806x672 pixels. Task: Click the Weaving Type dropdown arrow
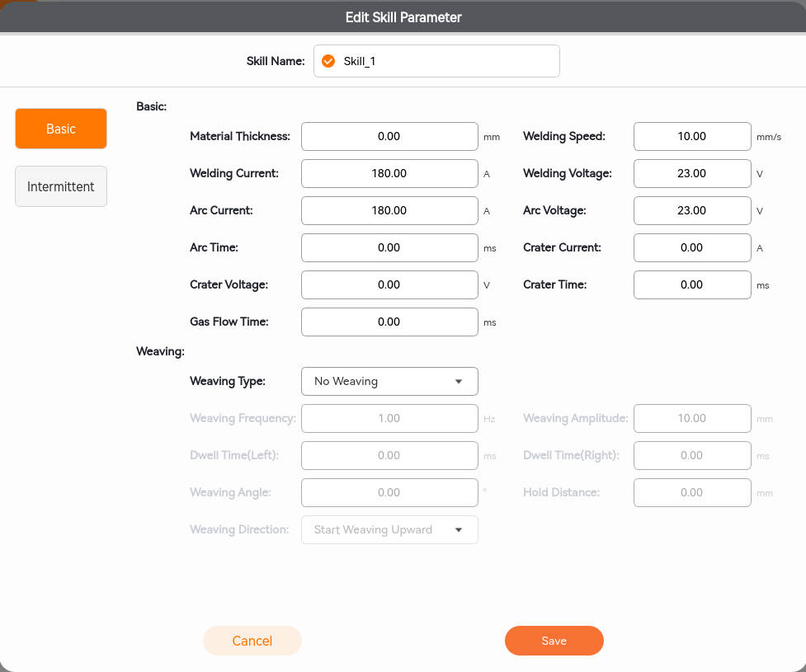tap(459, 382)
